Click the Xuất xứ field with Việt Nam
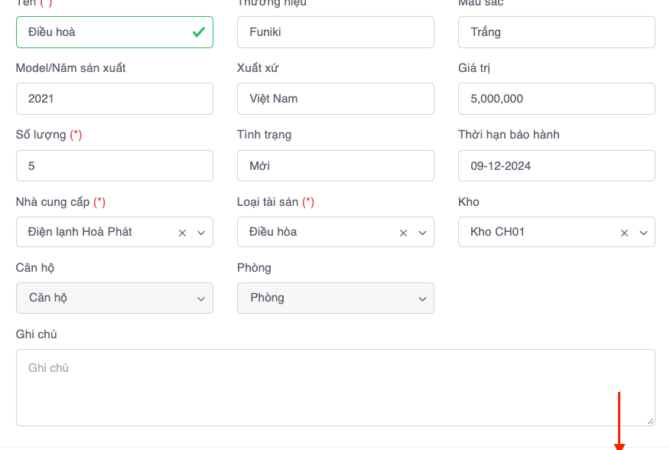This screenshot has width=670, height=450. tap(335, 99)
